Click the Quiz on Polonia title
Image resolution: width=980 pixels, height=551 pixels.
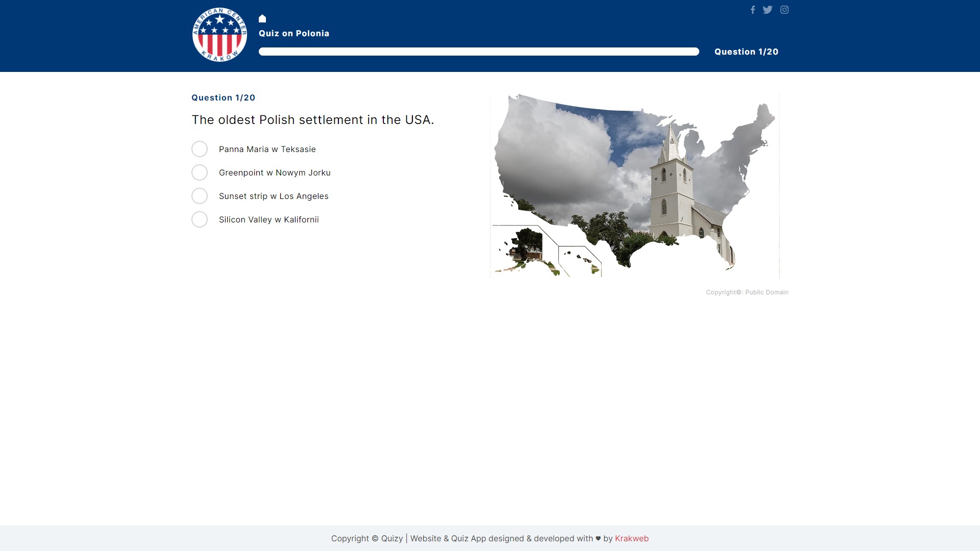(x=294, y=33)
